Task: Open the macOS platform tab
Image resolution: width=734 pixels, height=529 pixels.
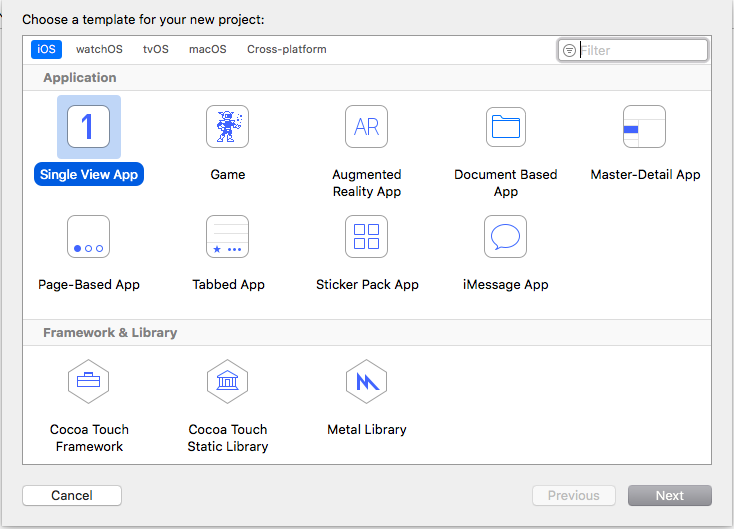Action: click(208, 49)
